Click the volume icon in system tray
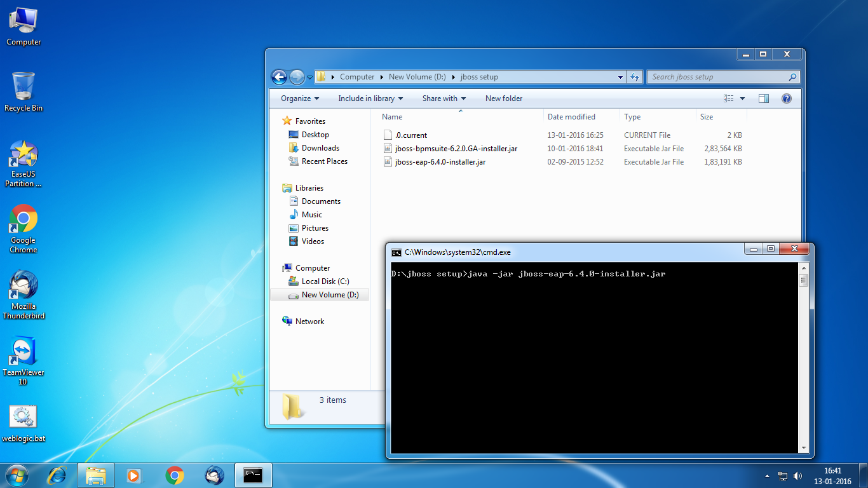868x488 pixels. (797, 475)
